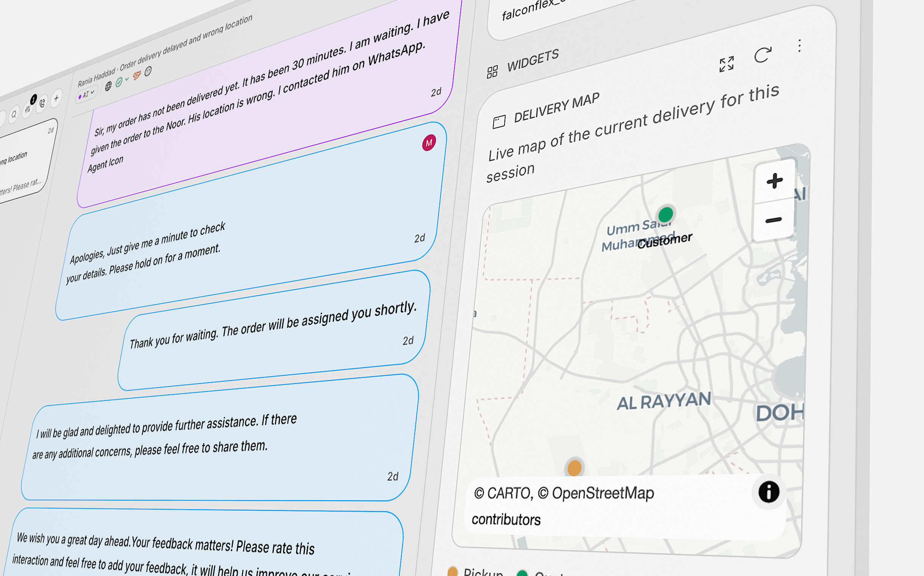Click the widgets grid icon
924x576 pixels.
tap(492, 72)
